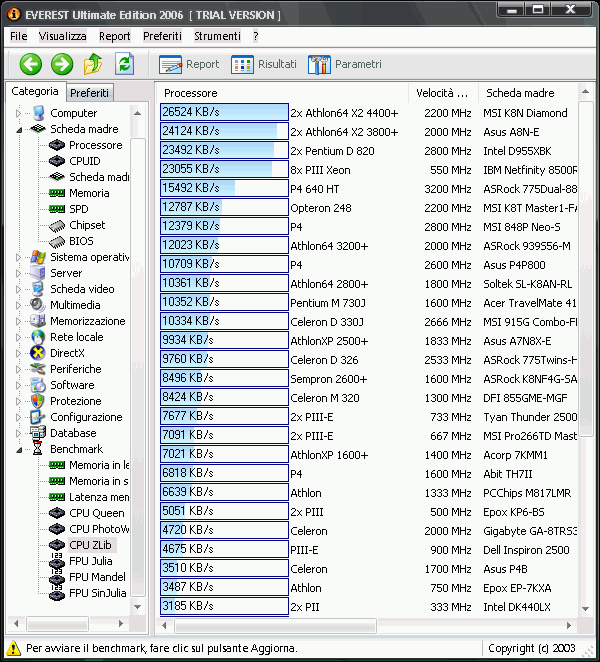Click the 3185 KB/s result bar

pyautogui.click(x=224, y=606)
